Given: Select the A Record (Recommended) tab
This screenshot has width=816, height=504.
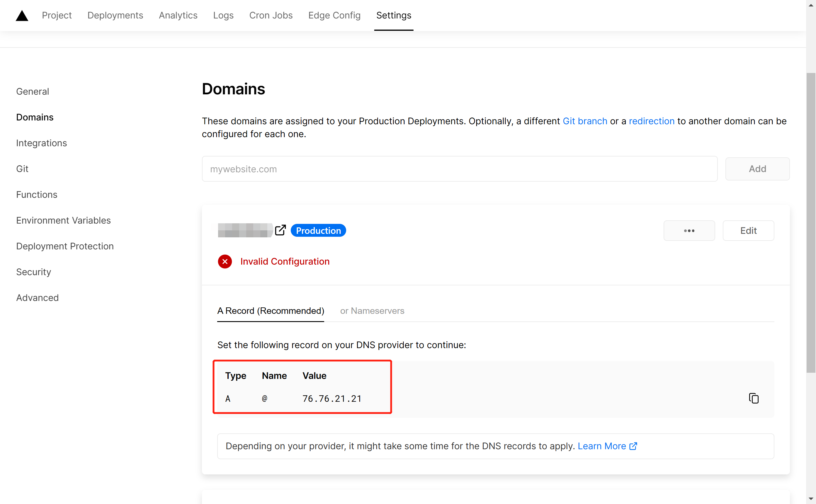Looking at the screenshot, I should 271,311.
